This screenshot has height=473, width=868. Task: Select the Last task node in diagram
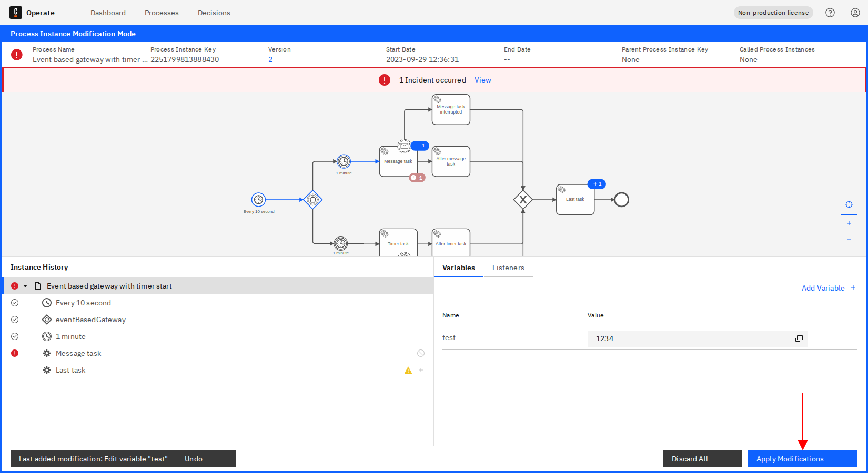coord(575,200)
